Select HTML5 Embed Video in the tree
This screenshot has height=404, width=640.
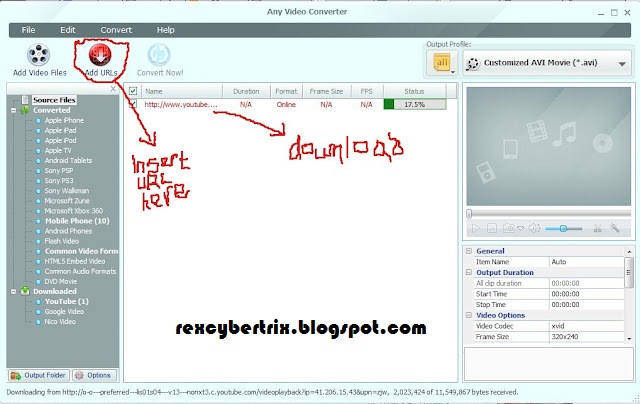coord(75,261)
